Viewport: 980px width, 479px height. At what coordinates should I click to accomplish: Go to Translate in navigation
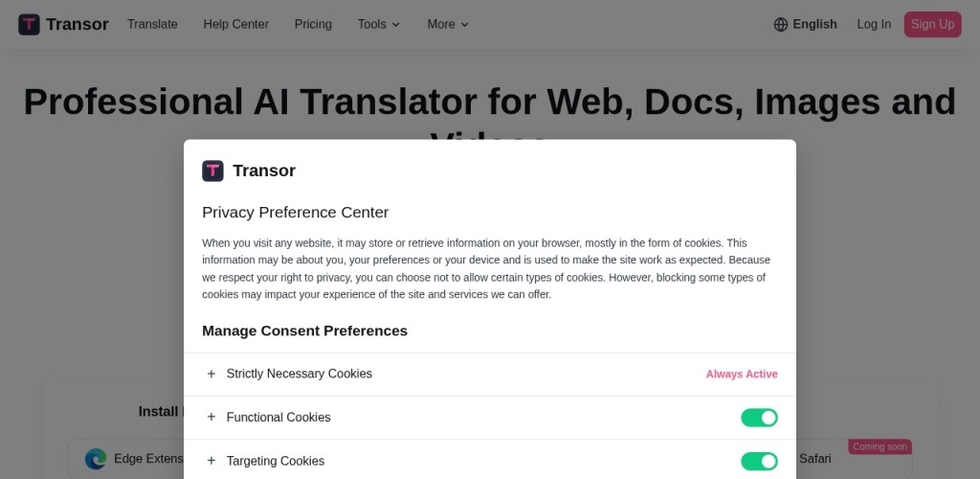click(152, 24)
